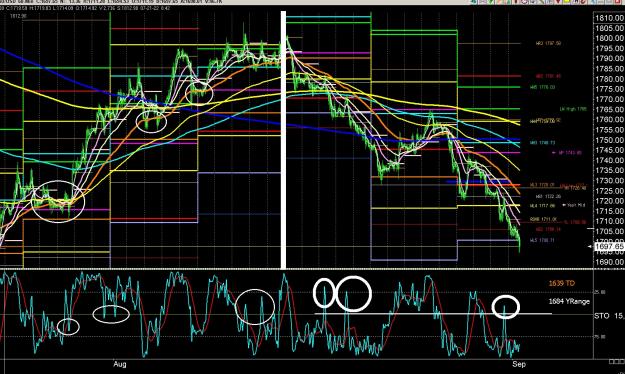Image resolution: width=625 pixels, height=374 pixels.
Task: Select the 1730.00 price axis label
Action: (x=609, y=181)
